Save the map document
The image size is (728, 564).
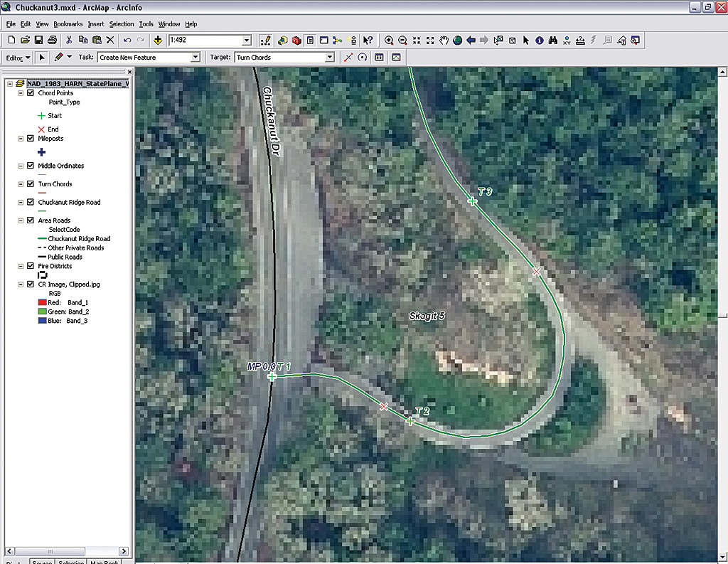pyautogui.click(x=38, y=41)
